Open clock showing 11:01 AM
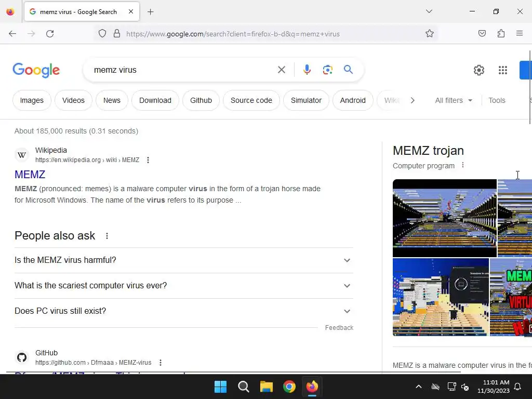Image resolution: width=532 pixels, height=399 pixels. click(494, 387)
